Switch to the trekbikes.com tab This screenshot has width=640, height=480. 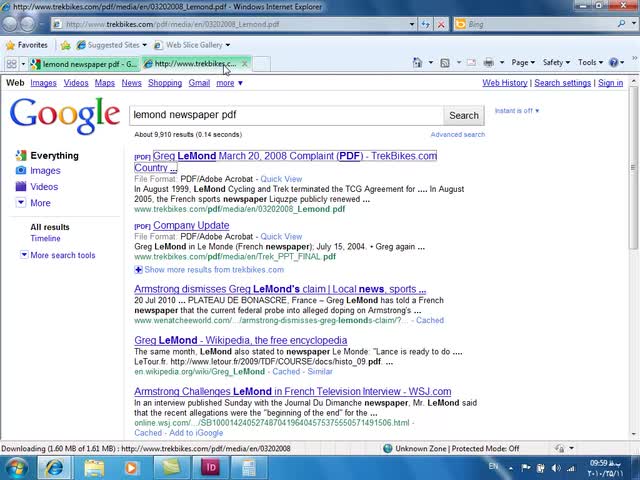click(x=191, y=64)
